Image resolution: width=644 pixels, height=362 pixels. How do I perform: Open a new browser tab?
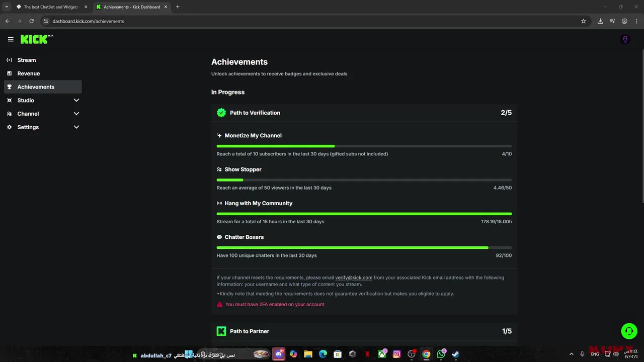click(x=178, y=7)
